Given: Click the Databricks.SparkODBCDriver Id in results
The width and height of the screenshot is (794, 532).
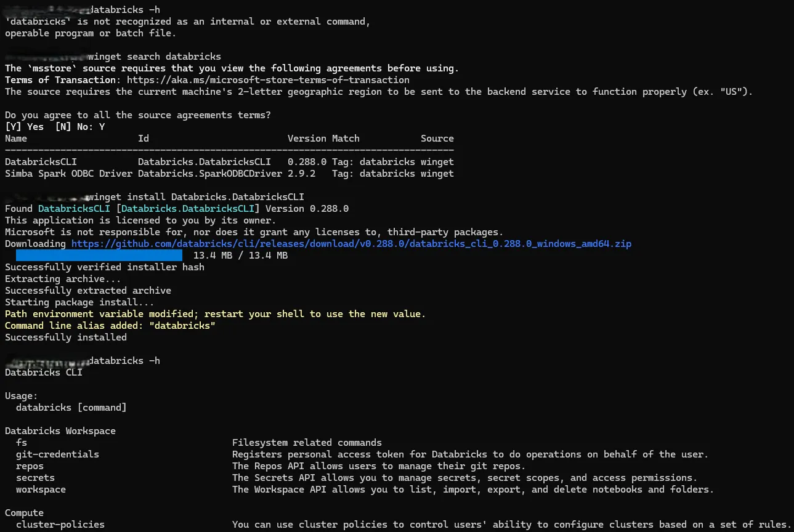Looking at the screenshot, I should pyautogui.click(x=210, y=174).
